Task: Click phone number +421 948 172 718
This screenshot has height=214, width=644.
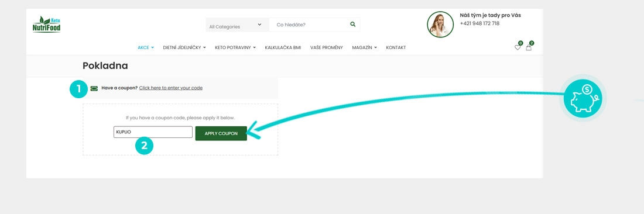Action: click(x=479, y=23)
